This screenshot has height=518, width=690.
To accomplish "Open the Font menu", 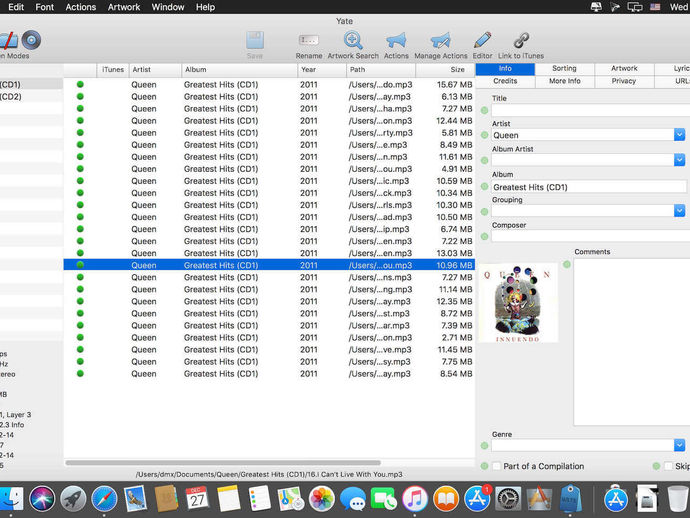I will [x=44, y=7].
